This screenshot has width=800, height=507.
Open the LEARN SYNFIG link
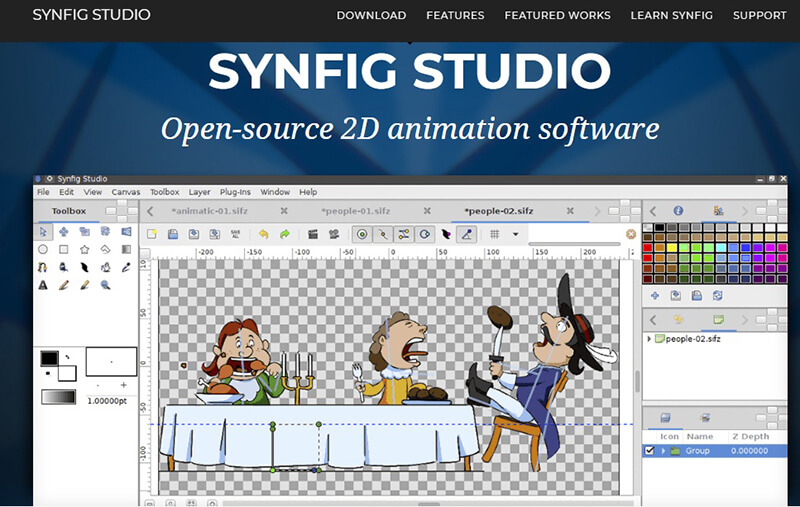click(671, 15)
